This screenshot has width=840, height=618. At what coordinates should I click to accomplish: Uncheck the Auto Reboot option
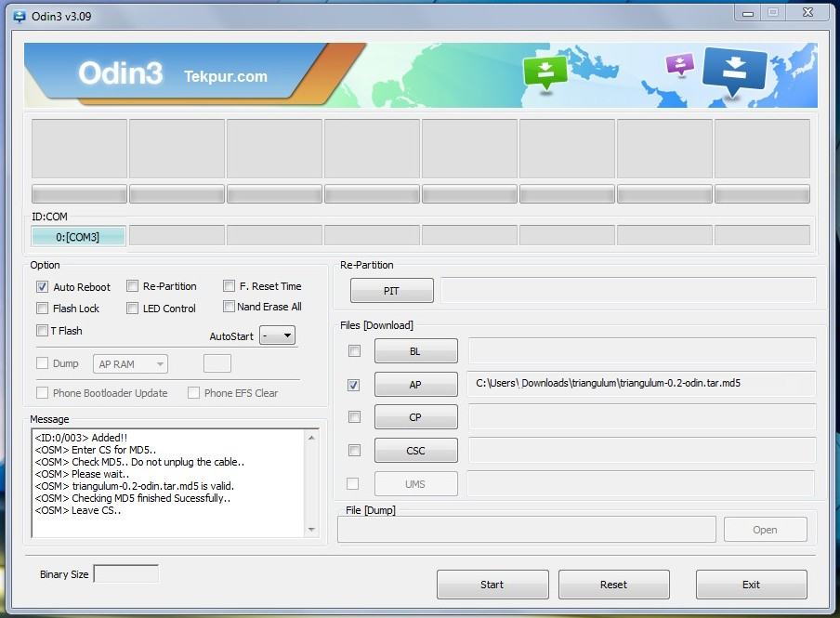(43, 287)
